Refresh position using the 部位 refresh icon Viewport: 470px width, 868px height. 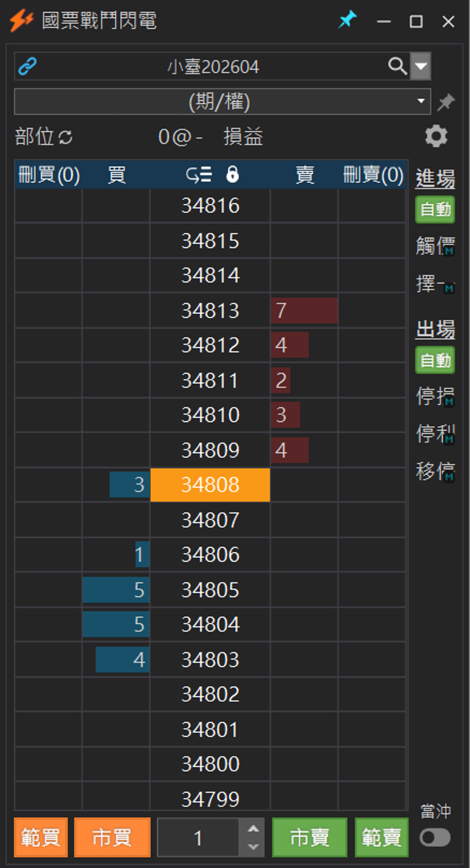(65, 138)
